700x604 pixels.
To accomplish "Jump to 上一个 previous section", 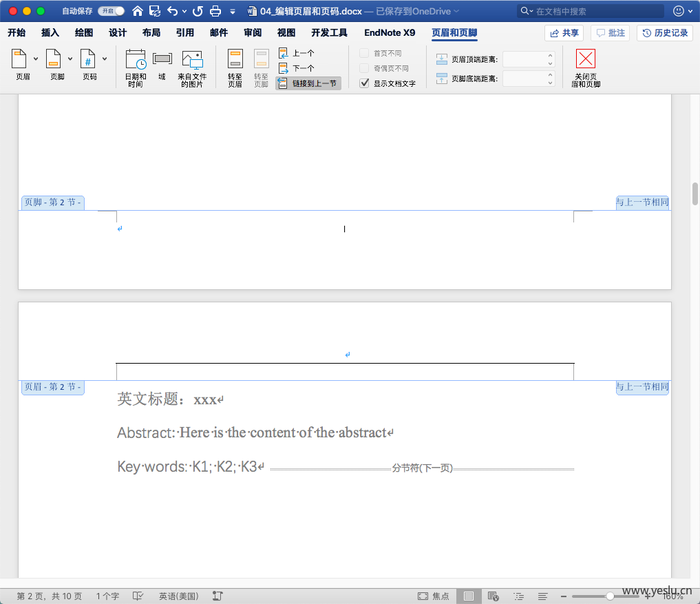I will [x=297, y=53].
